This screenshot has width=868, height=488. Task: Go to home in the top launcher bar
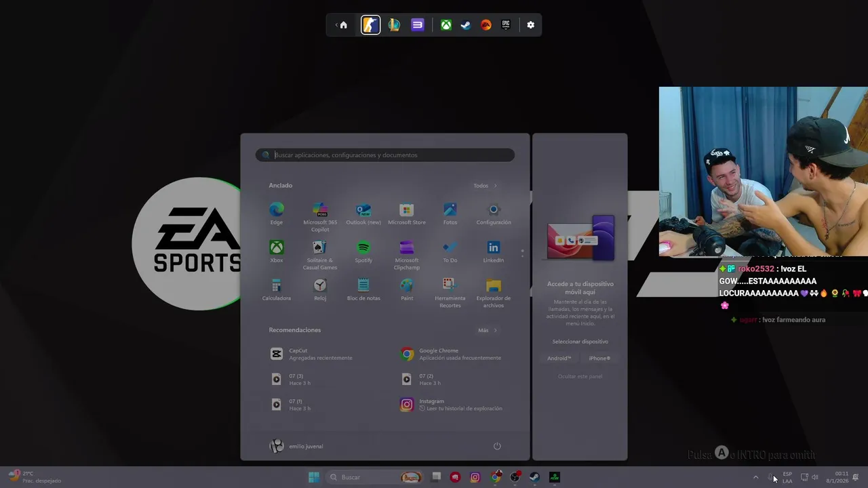click(343, 25)
